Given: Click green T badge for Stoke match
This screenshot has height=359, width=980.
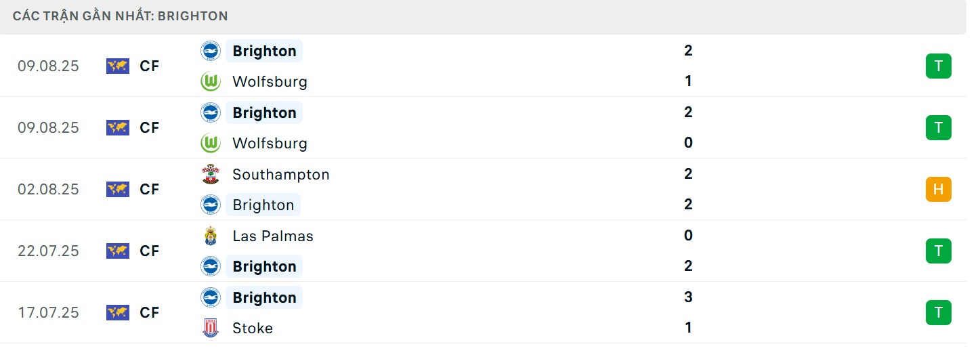Looking at the screenshot, I should (938, 313).
